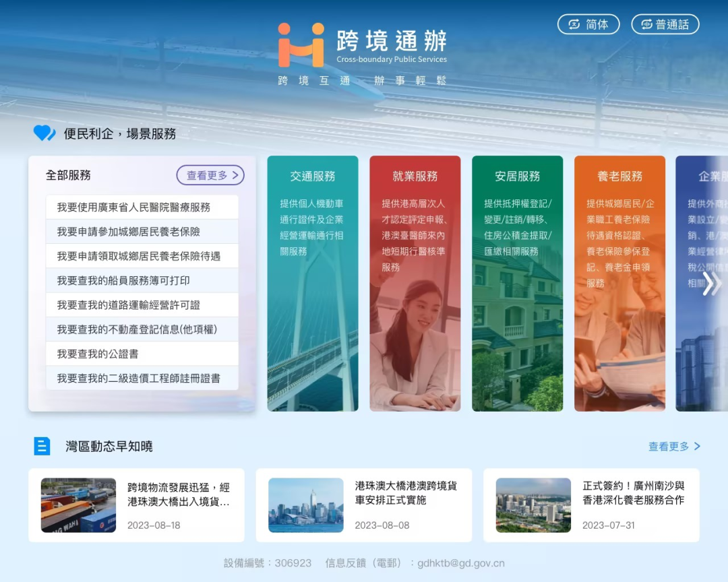Expand hidden service cards using right arrow
Viewport: 728px width, 582px height.
pyautogui.click(x=712, y=284)
